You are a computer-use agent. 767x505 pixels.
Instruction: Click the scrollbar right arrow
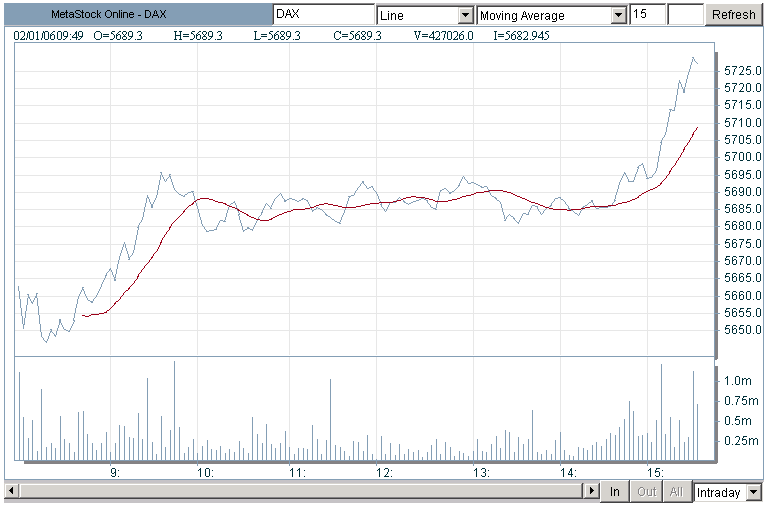tap(591, 490)
